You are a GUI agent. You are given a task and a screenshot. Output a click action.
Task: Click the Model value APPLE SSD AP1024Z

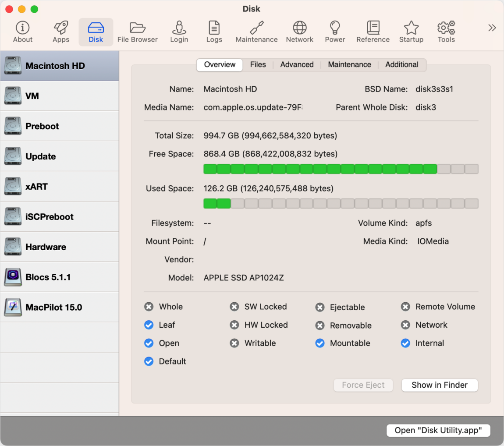(x=243, y=278)
